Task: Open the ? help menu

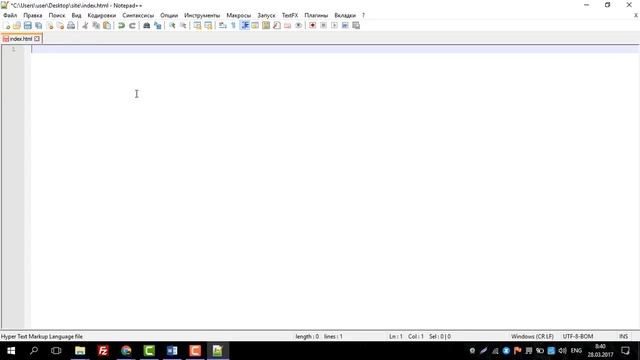Action: [x=363, y=15]
